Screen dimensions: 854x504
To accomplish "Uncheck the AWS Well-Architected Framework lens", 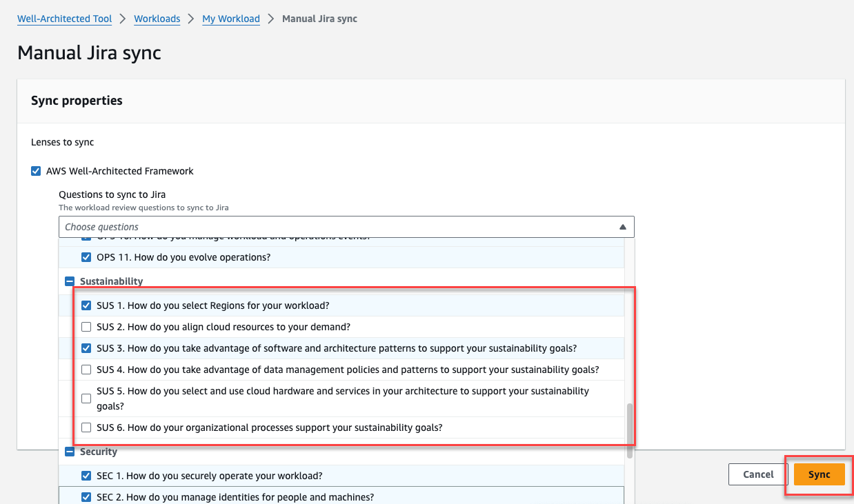I will pyautogui.click(x=35, y=170).
